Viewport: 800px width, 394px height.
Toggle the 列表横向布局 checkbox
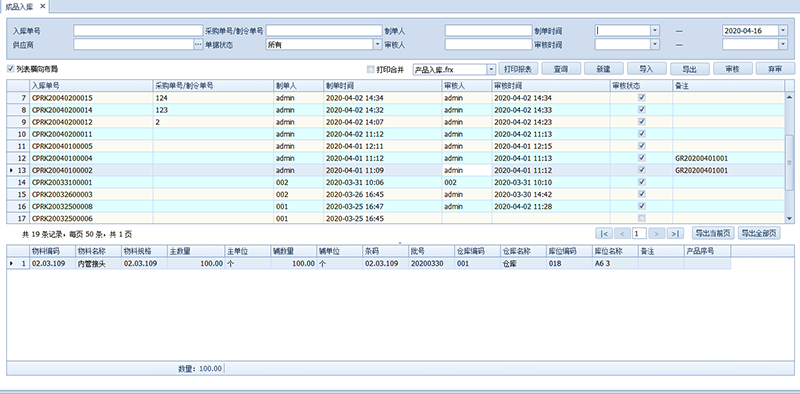(x=11, y=69)
